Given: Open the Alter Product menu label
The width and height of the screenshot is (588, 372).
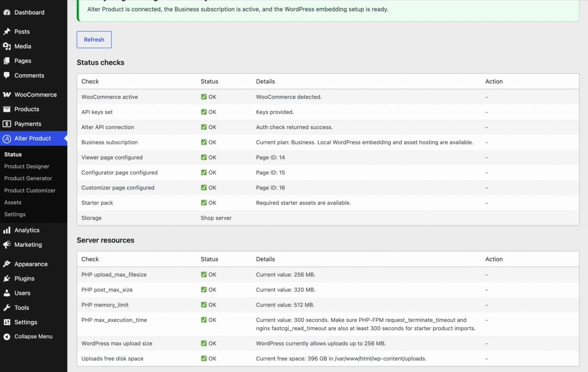Looking at the screenshot, I should click(x=33, y=138).
